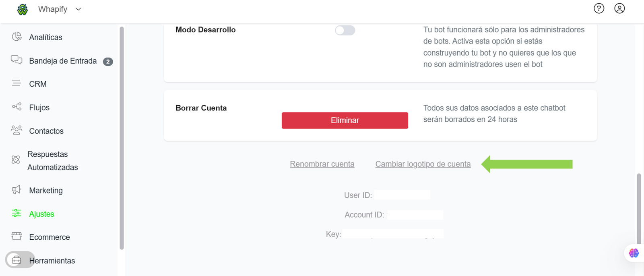Screen dimensions: 644x276
Task: Click the Ecommerce storefront icon
Action: click(x=17, y=237)
